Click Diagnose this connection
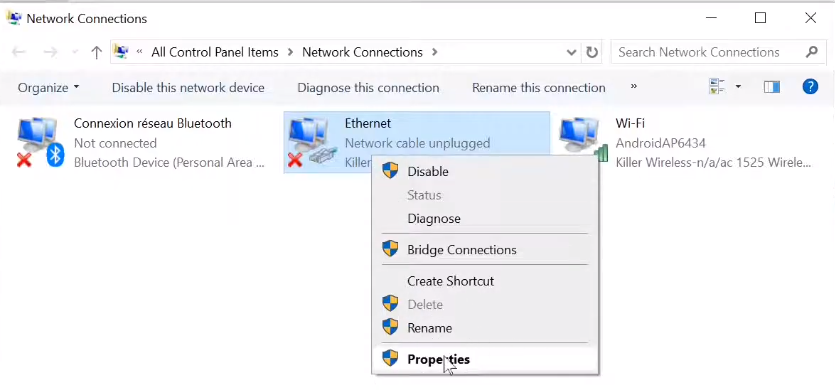 click(368, 87)
